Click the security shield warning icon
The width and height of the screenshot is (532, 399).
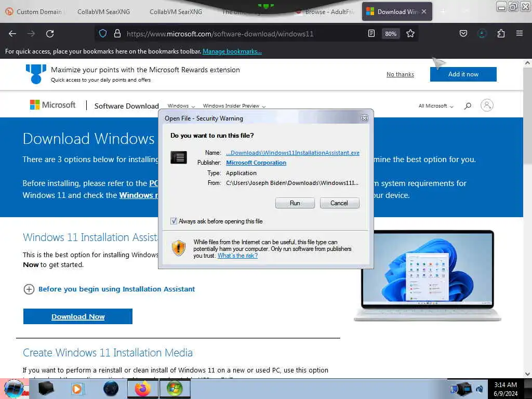pyautogui.click(x=179, y=248)
